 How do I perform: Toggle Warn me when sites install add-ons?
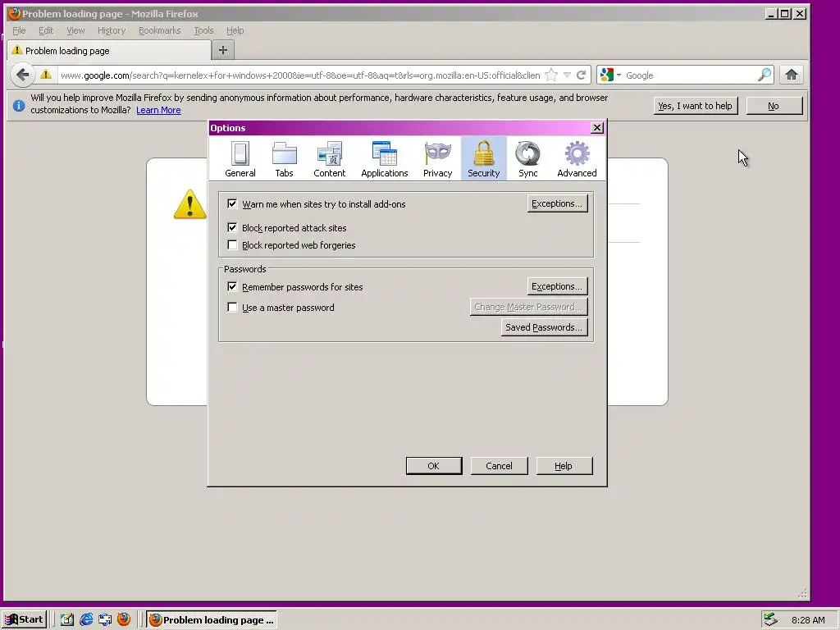[x=232, y=203]
